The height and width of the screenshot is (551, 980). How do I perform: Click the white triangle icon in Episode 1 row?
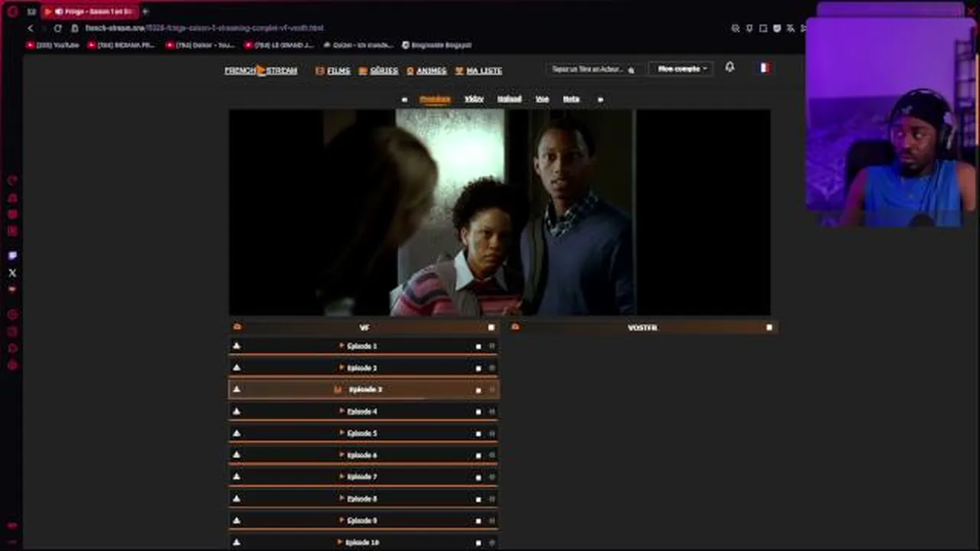237,346
